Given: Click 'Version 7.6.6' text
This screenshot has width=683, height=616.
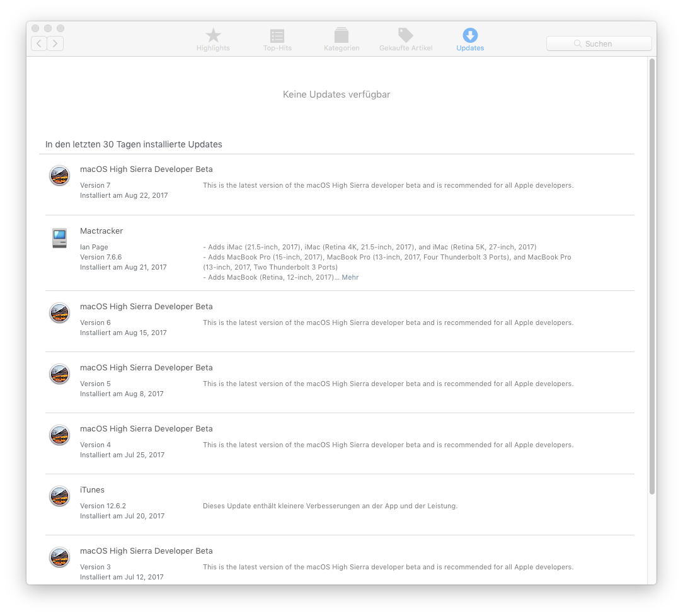Looking at the screenshot, I should point(101,257).
